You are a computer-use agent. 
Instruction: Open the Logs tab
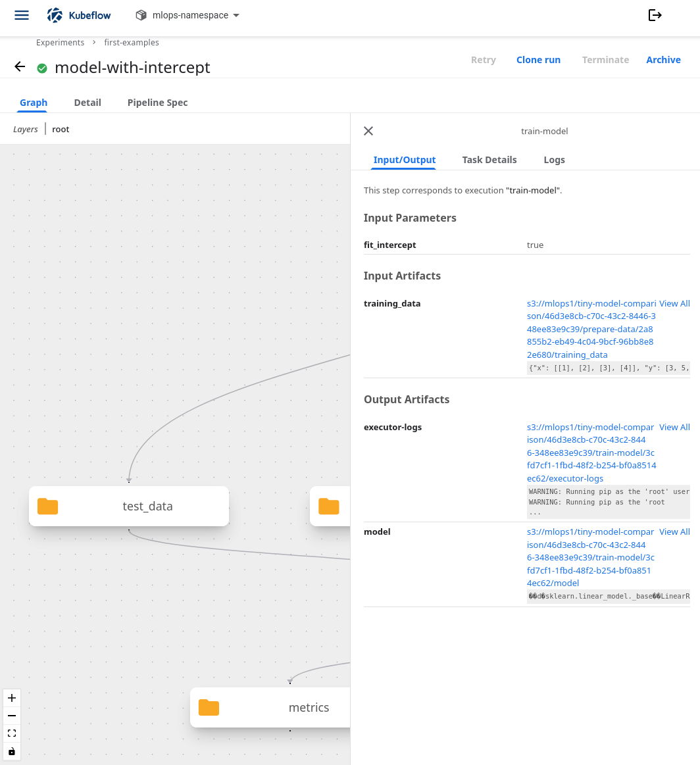[554, 160]
